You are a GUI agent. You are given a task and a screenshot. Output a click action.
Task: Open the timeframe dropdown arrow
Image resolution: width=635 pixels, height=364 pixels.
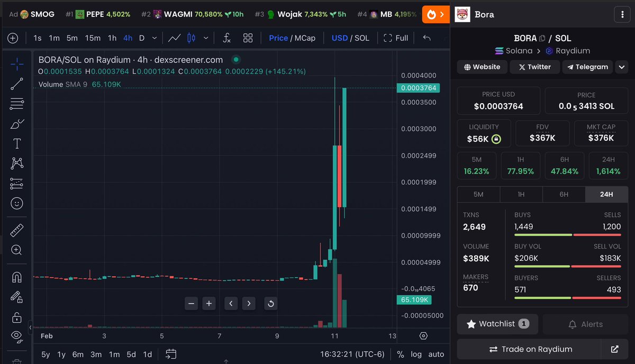tap(154, 38)
